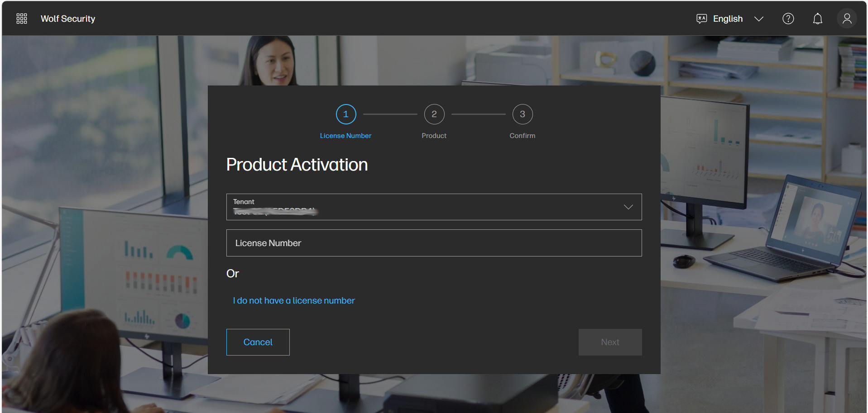The height and width of the screenshot is (413, 868).
Task: Click the Next button
Action: pos(610,342)
